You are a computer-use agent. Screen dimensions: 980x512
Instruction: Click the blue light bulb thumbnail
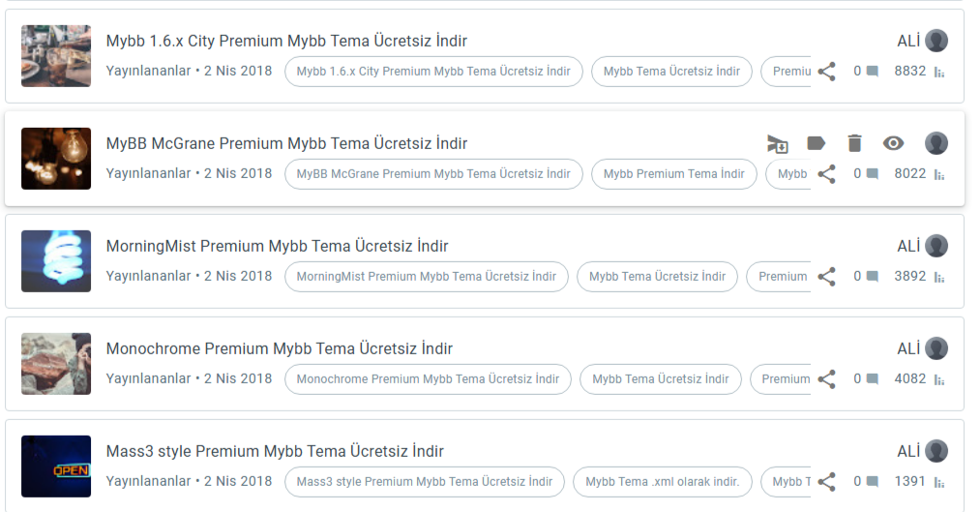56,261
